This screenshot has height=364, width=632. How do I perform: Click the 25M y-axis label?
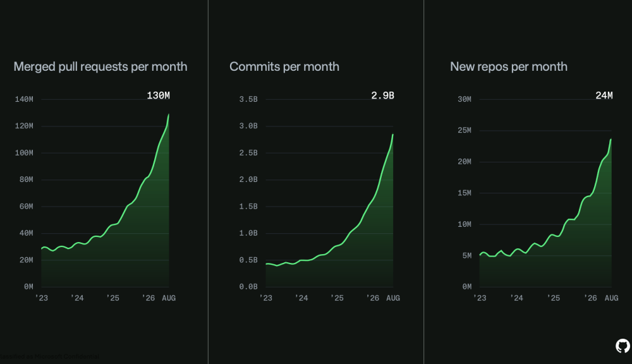click(x=465, y=130)
